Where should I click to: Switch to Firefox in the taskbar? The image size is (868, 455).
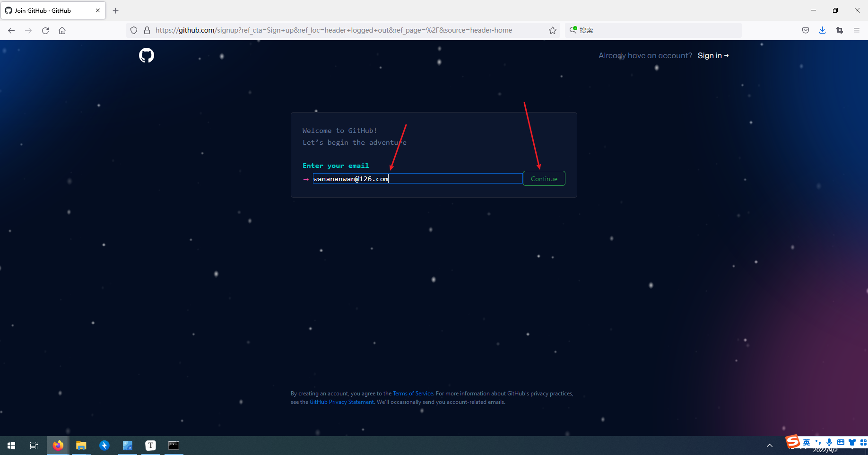58,446
